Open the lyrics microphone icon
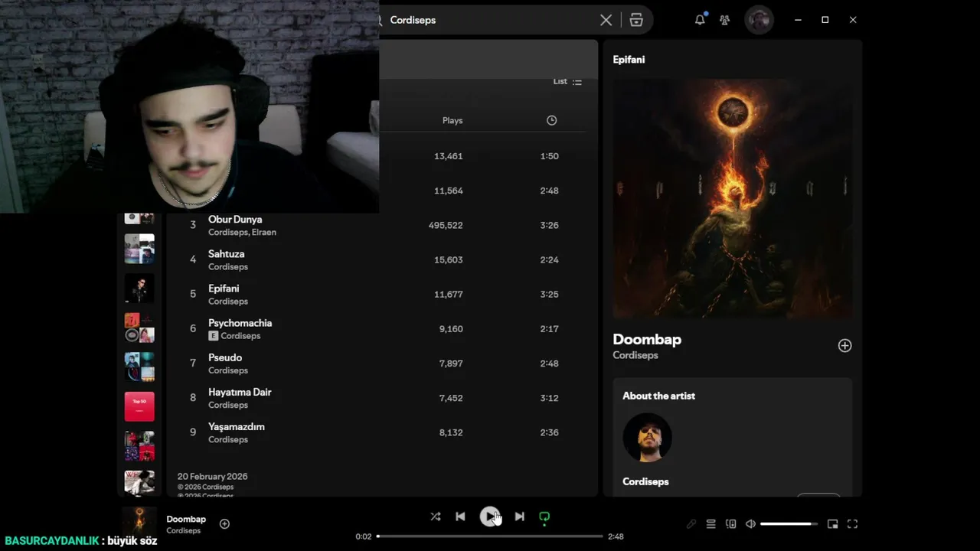The width and height of the screenshot is (980, 551). click(691, 524)
